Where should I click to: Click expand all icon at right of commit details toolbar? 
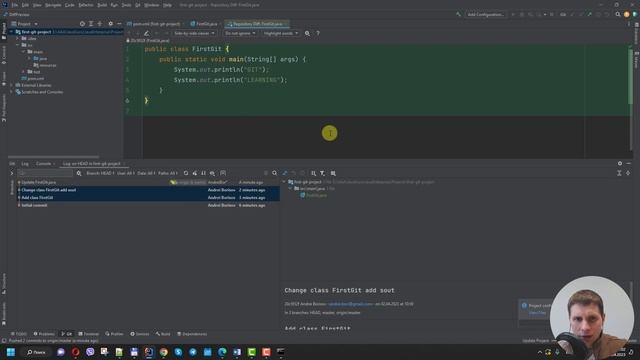[x=619, y=173]
